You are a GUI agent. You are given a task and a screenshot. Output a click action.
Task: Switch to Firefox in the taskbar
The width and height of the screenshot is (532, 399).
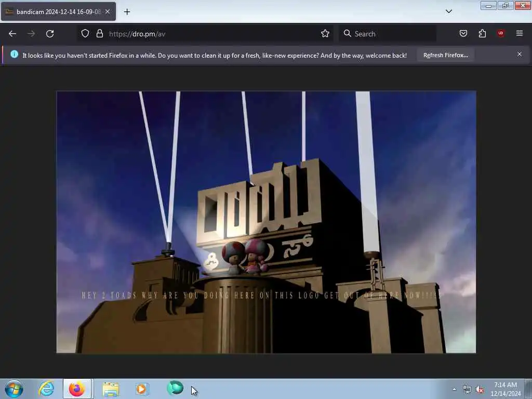pos(77,389)
